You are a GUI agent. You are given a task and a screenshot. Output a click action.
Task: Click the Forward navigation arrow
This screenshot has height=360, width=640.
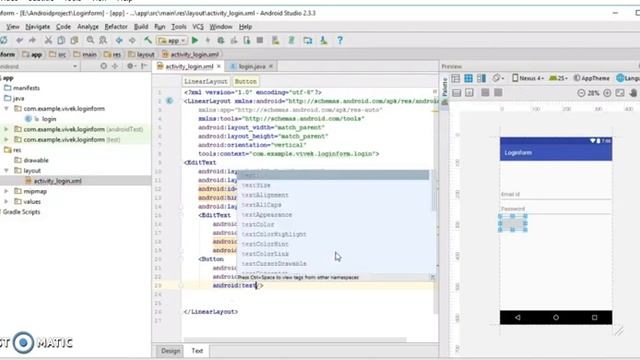(x=132, y=40)
